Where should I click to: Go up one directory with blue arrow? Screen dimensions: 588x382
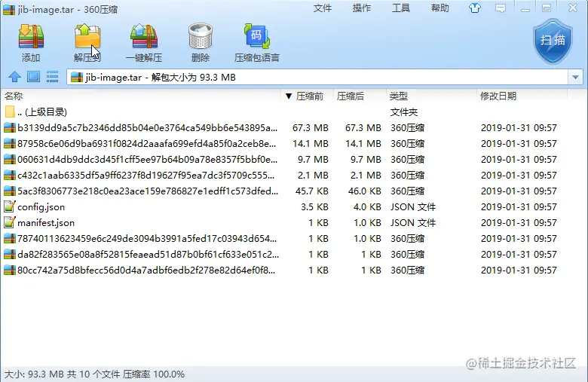point(14,77)
